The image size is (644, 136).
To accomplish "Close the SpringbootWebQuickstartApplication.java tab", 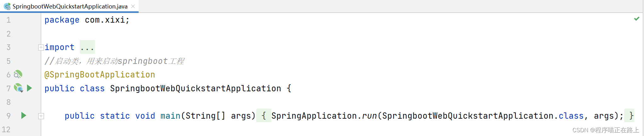I will (133, 6).
